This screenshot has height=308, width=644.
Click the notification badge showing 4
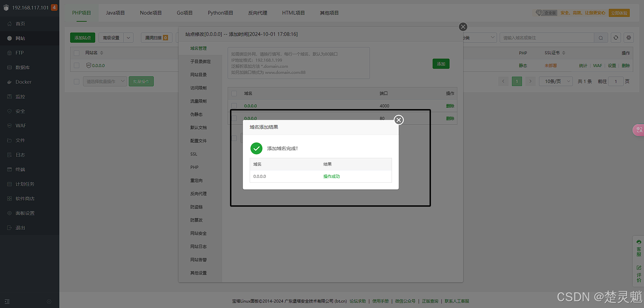(54, 7)
